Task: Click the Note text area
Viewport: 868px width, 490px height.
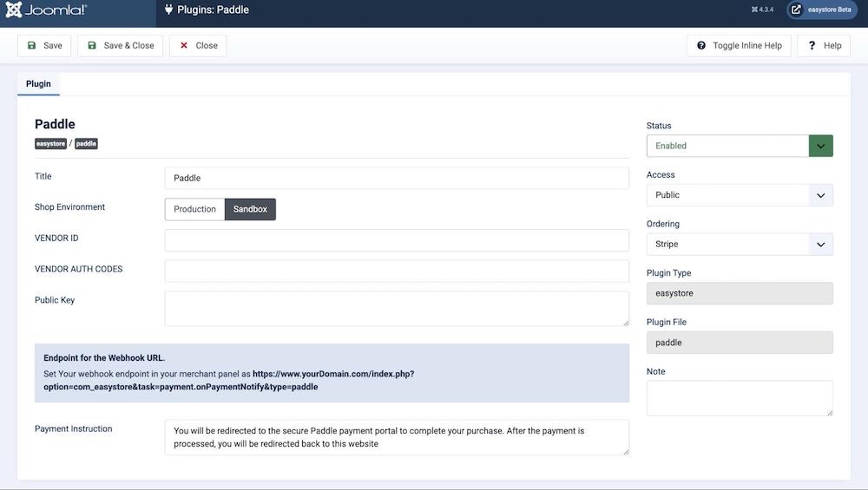Action: tap(740, 398)
